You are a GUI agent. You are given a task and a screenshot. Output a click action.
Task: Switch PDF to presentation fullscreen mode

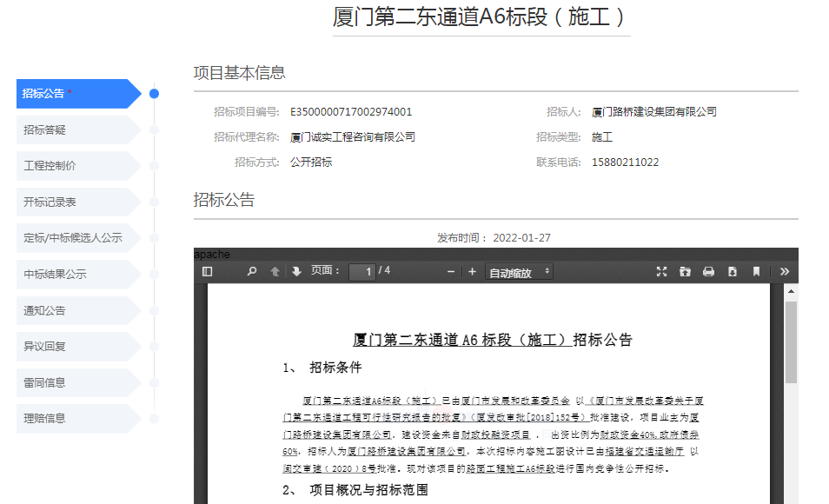click(x=661, y=272)
